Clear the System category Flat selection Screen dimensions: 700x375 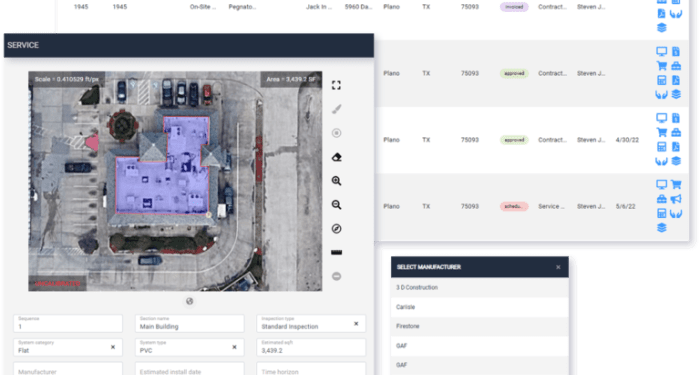[113, 347]
